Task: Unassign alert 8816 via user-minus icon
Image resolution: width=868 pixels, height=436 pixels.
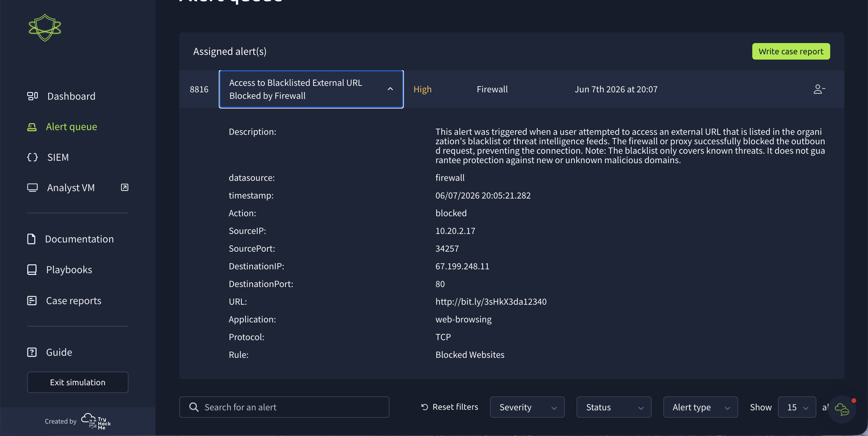Action: 819,89
